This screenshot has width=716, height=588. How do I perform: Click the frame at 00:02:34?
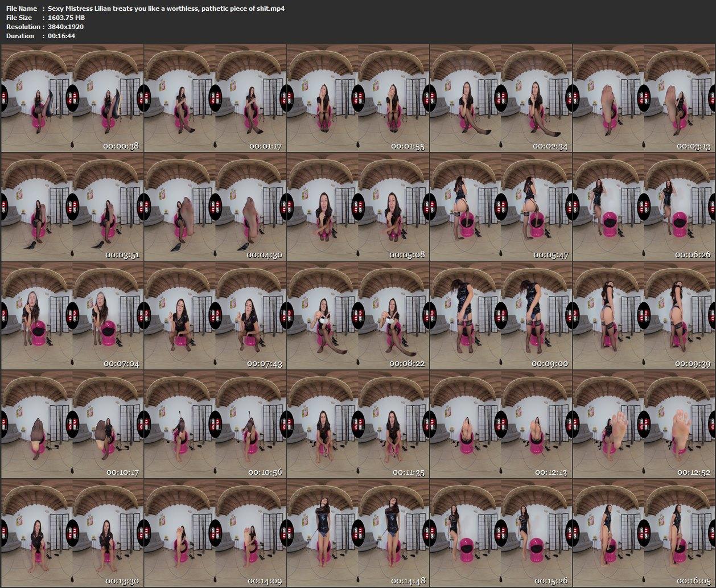(x=500, y=99)
